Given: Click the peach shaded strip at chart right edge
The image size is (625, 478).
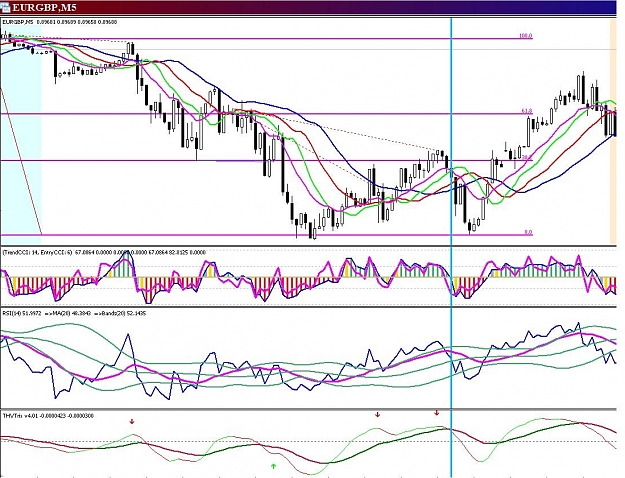Looking at the screenshot, I should (x=613, y=132).
